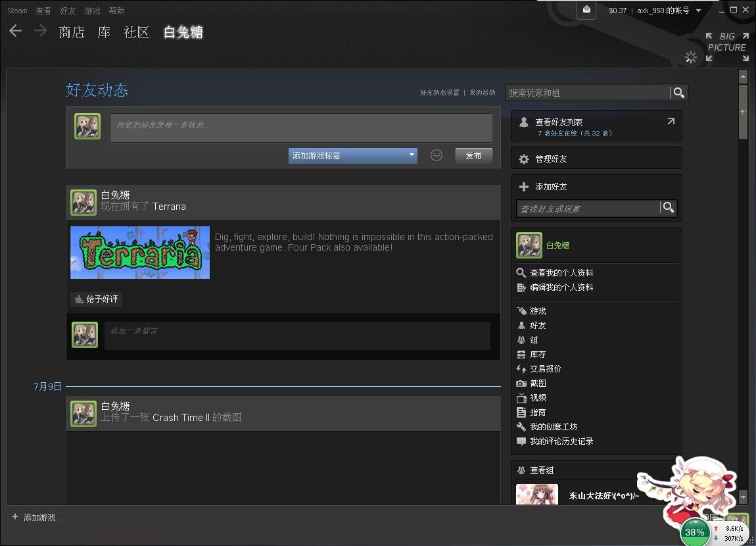The height and width of the screenshot is (546, 756).
Task: Click the wrench icon beside 我的创意工坊
Action: (521, 427)
